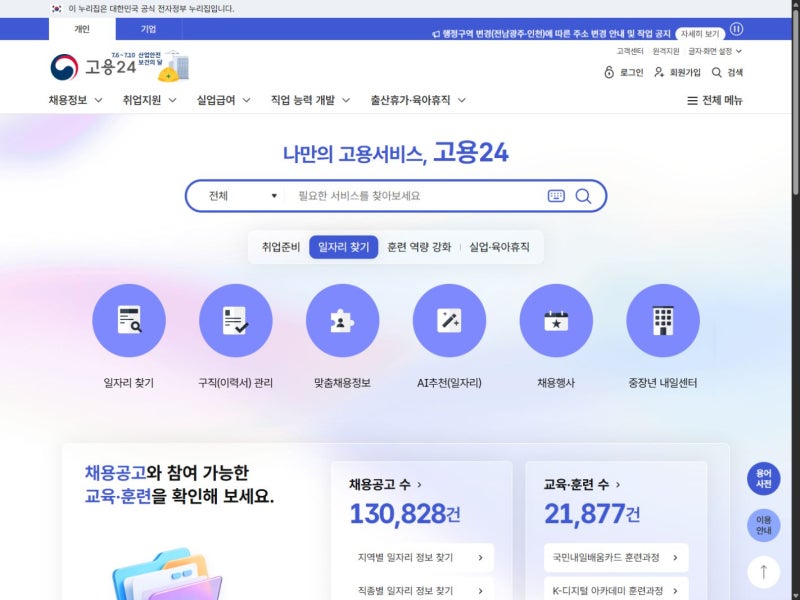Click the 130,828건 job postings count
800x600 pixels.
click(404, 514)
